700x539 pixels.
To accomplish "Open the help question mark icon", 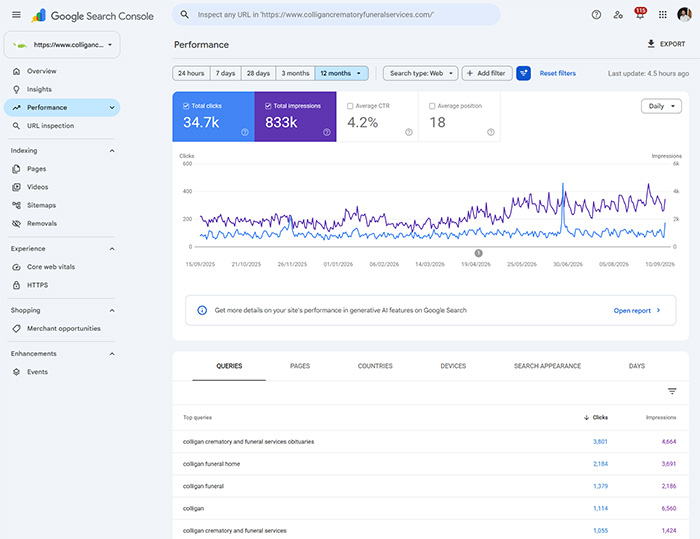I will [x=596, y=15].
